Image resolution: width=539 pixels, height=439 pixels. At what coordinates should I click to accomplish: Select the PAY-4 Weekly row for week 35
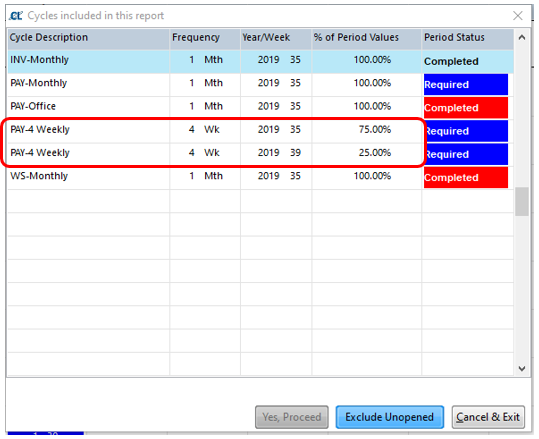[261, 131]
